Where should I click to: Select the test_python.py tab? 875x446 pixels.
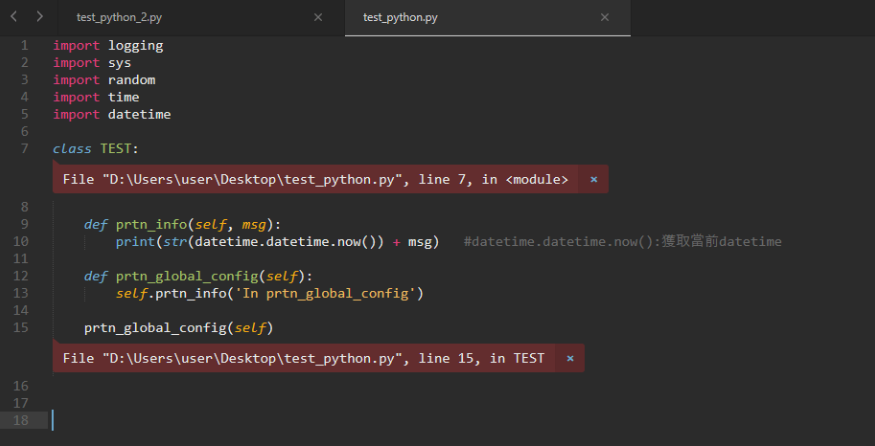coord(400,17)
